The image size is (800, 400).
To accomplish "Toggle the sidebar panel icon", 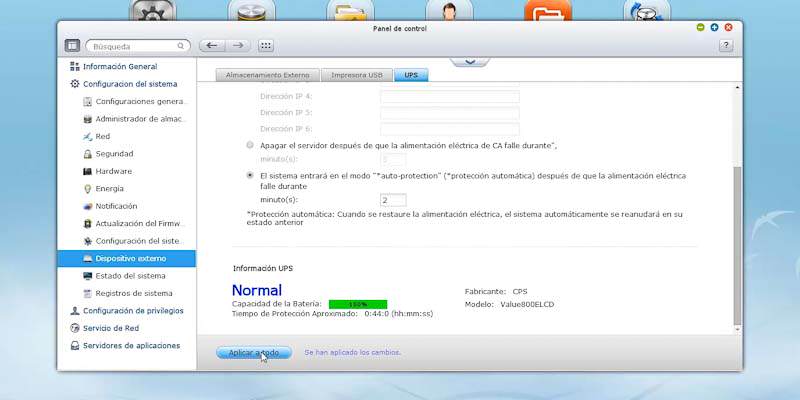I will (72, 46).
